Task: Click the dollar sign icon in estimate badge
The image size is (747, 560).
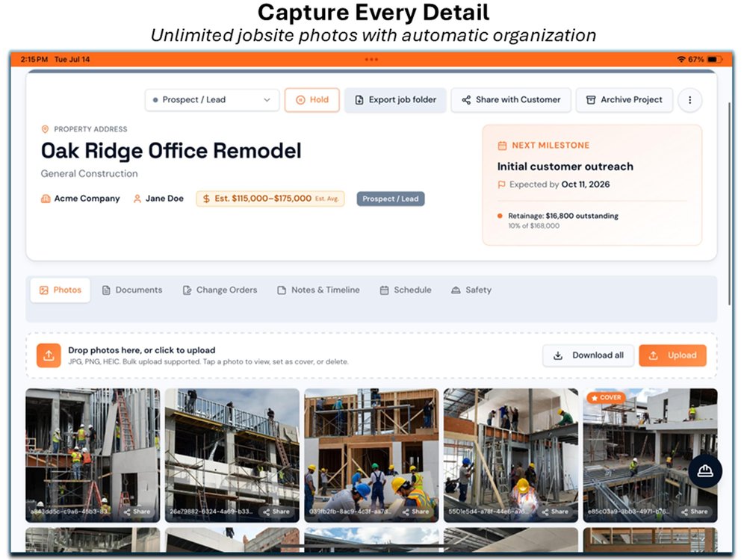Action: tap(206, 199)
